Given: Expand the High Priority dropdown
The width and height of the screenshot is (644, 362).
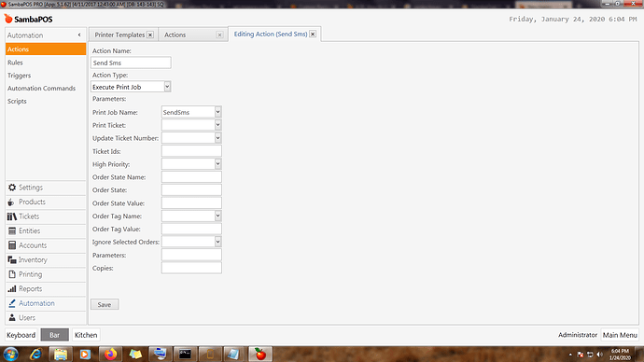Looking at the screenshot, I should 217,164.
